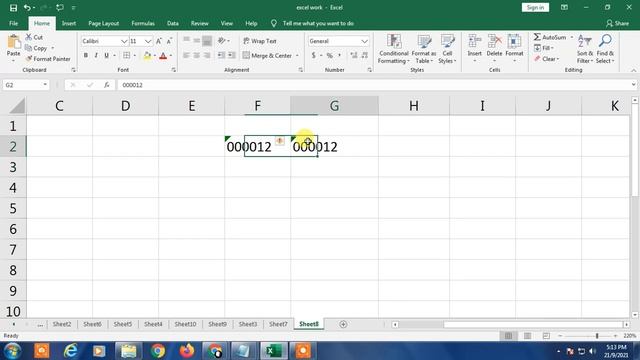Click Merge & Center

[268, 56]
